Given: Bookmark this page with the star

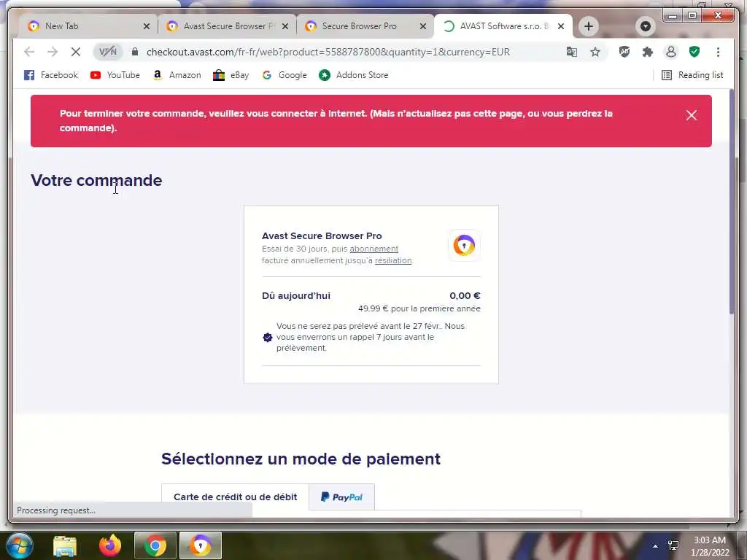Looking at the screenshot, I should 595,52.
